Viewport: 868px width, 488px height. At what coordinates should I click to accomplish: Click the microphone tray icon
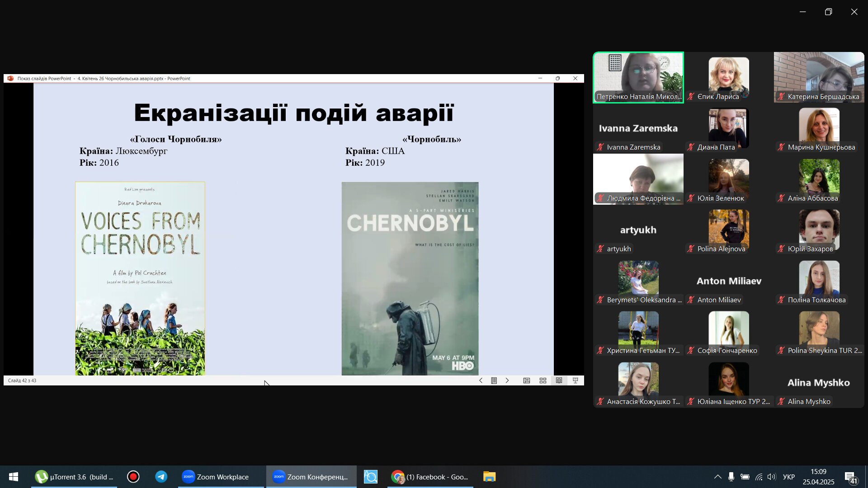click(x=731, y=477)
